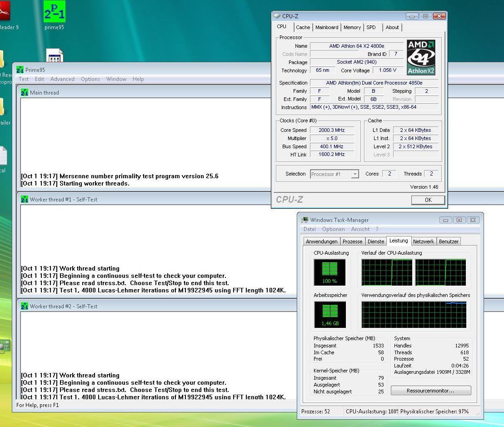Open the ? help menu in Task-Manager
This screenshot has height=427, width=504.
click(377, 229)
